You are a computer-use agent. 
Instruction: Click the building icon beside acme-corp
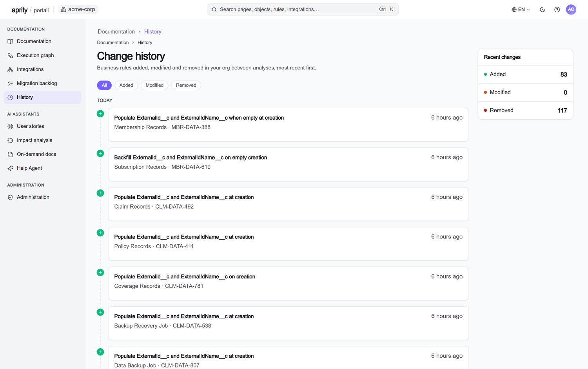[64, 9]
